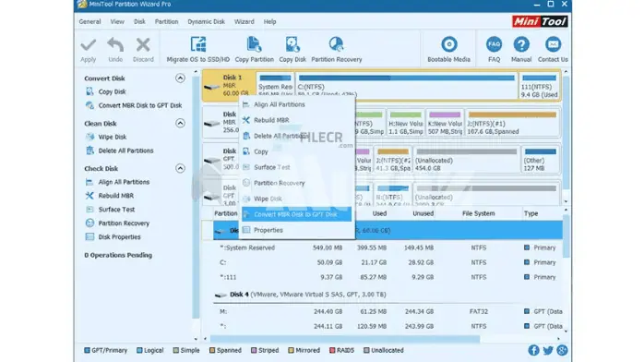Click the Unused column header

click(423, 213)
